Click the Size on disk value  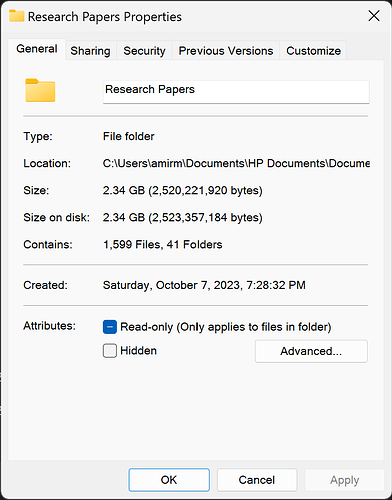183,217
